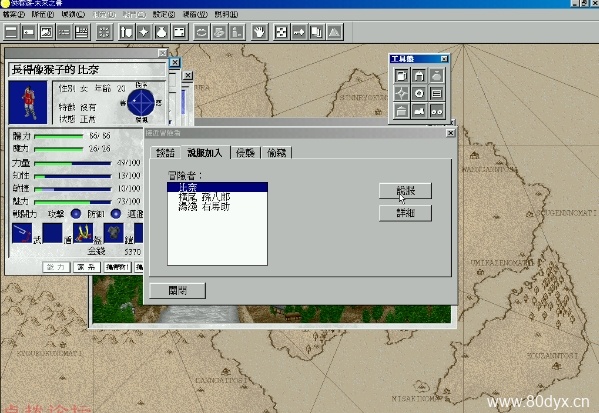This screenshot has width=599, height=413.
Task: Open the 檔案(F) menu
Action: tap(13, 15)
